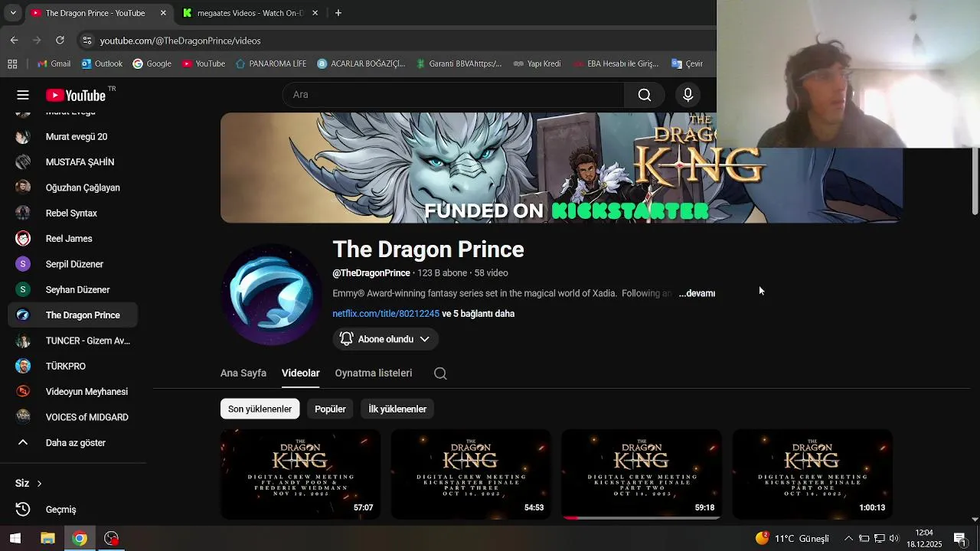The width and height of the screenshot is (980, 551).
Task: Open Rebel Syntax channel
Action: coord(73,214)
